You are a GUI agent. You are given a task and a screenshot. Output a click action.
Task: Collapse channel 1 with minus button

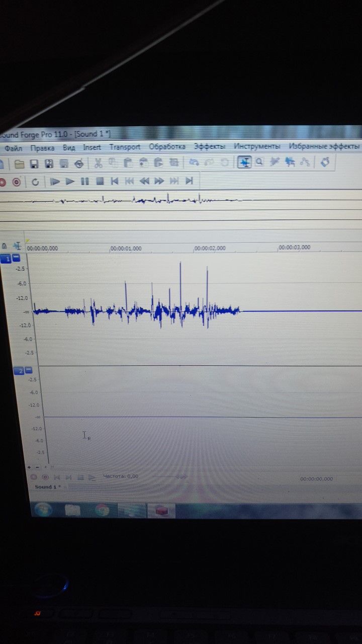(17, 258)
